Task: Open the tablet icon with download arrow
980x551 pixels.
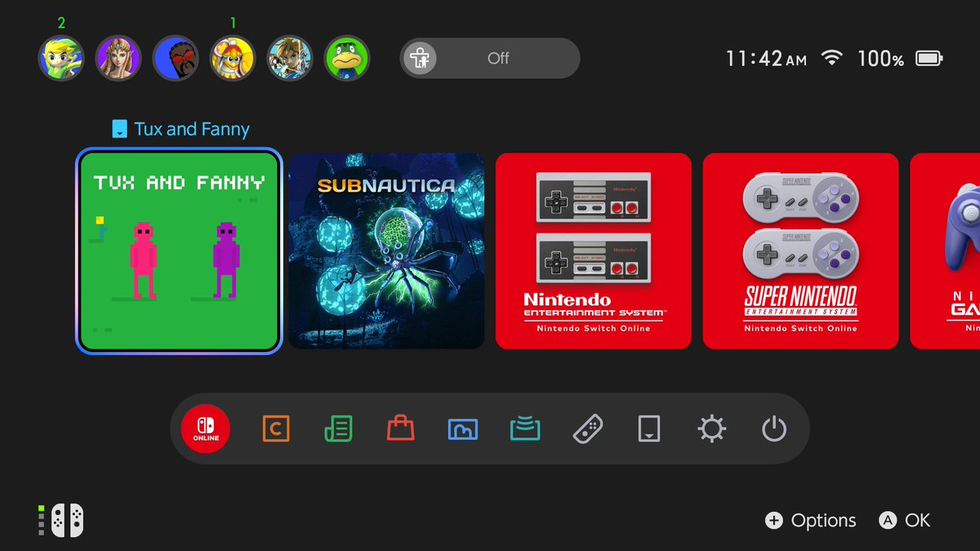Action: (x=649, y=428)
